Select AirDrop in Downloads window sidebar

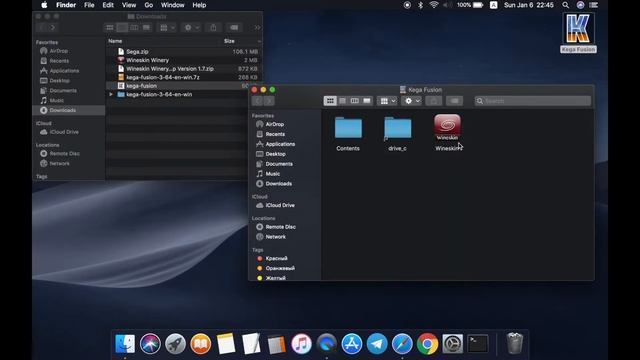(58, 51)
